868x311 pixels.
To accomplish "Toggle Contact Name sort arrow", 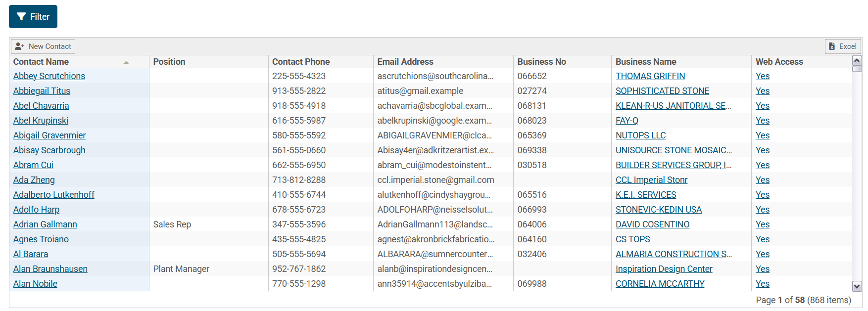I will coord(126,62).
